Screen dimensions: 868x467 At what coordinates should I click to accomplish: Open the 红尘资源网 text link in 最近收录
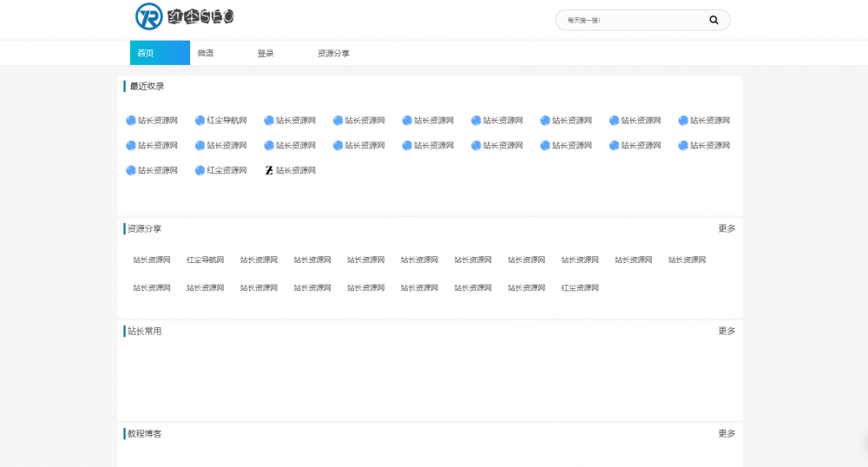click(227, 171)
